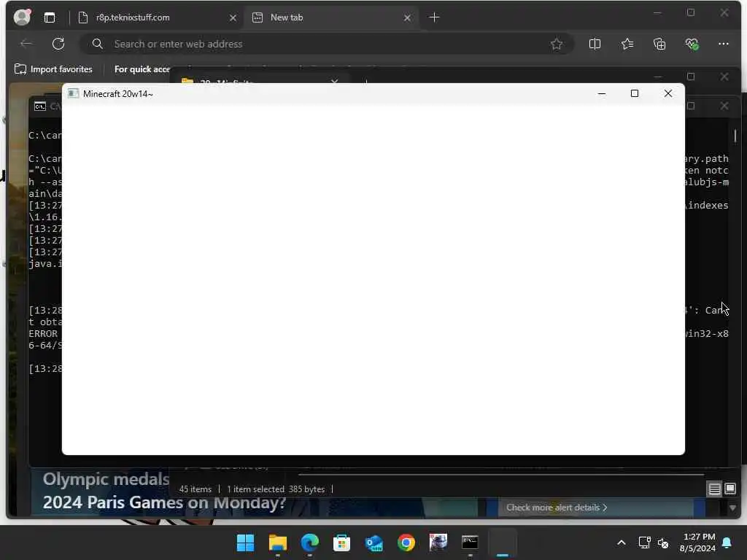Open Outlook from the taskbar
This screenshot has height=560, width=747.
(374, 542)
